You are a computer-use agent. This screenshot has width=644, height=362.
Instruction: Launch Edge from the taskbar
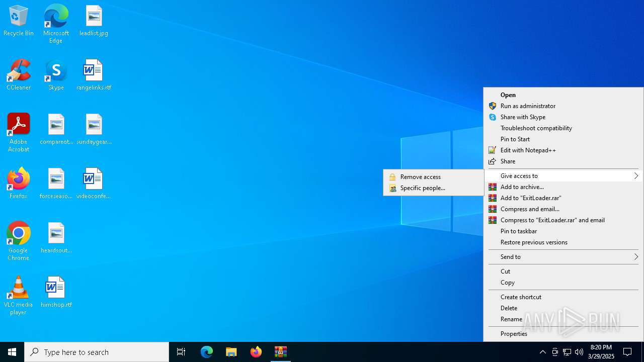pyautogui.click(x=207, y=352)
